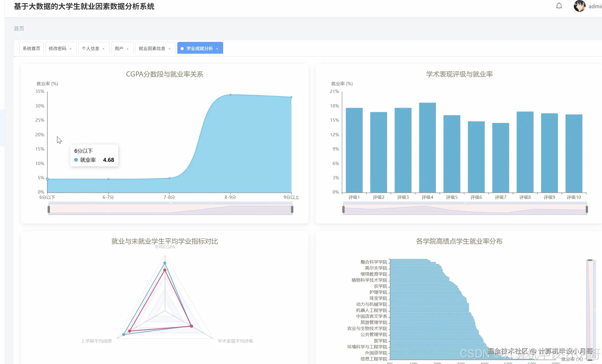This screenshot has width=602, height=364.
Task: Click left handle of 学术表现评级 zoom slider
Action: click(x=343, y=210)
